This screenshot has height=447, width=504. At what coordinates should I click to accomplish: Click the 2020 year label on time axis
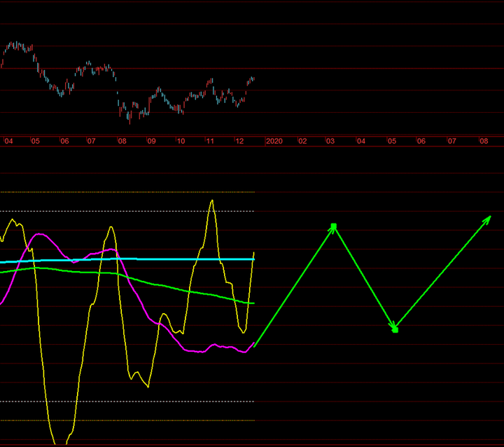click(274, 142)
